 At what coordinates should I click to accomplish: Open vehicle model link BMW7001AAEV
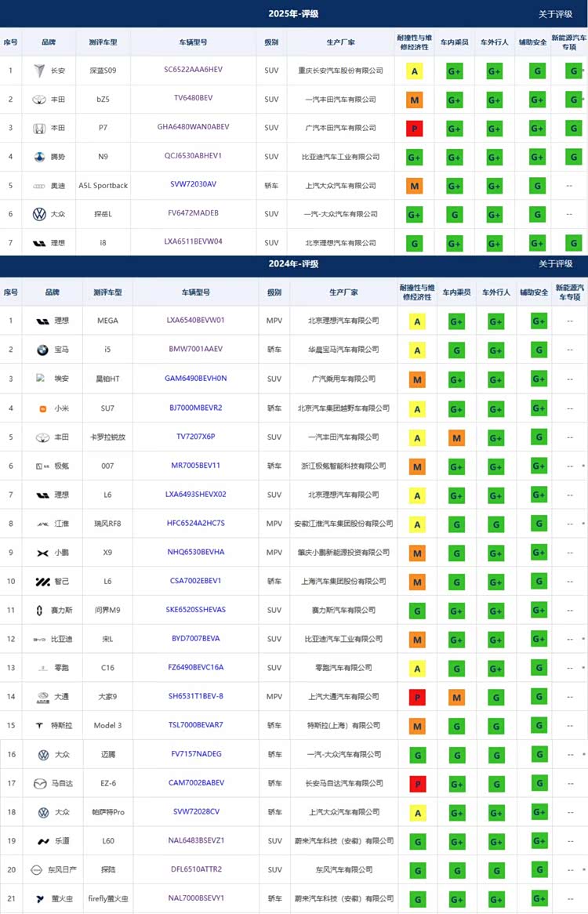[x=195, y=349]
